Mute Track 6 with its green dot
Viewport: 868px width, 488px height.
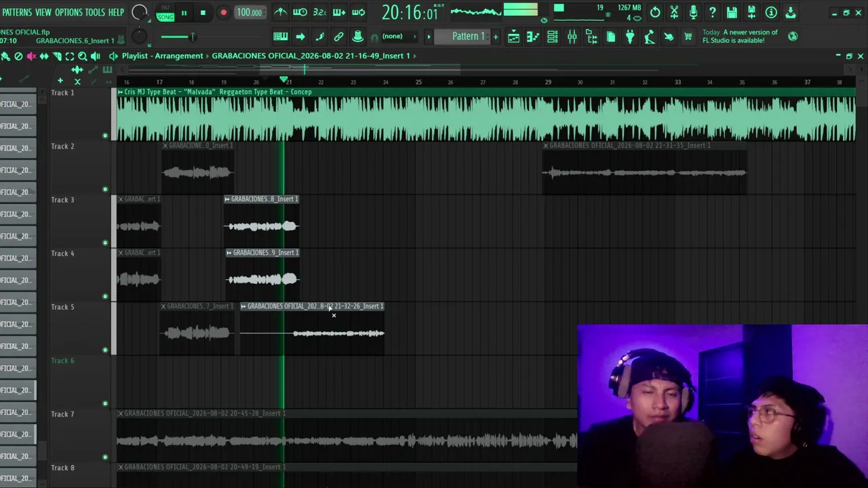105,403
